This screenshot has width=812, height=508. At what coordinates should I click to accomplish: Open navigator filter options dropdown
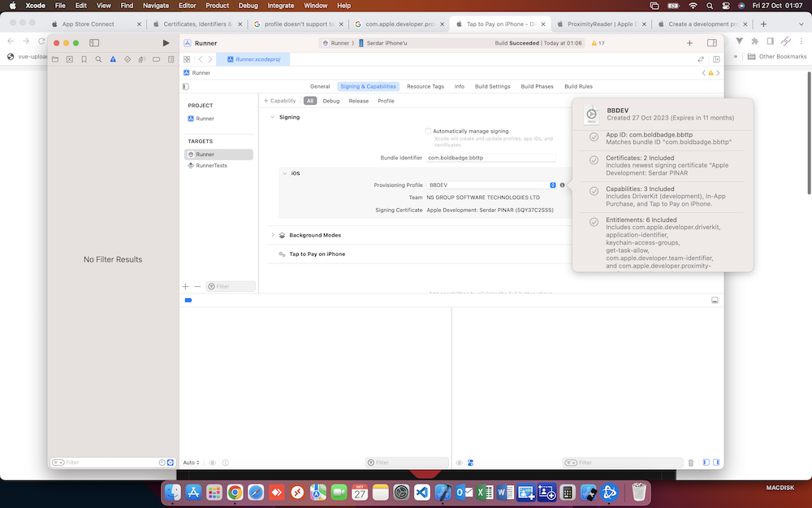click(58, 462)
